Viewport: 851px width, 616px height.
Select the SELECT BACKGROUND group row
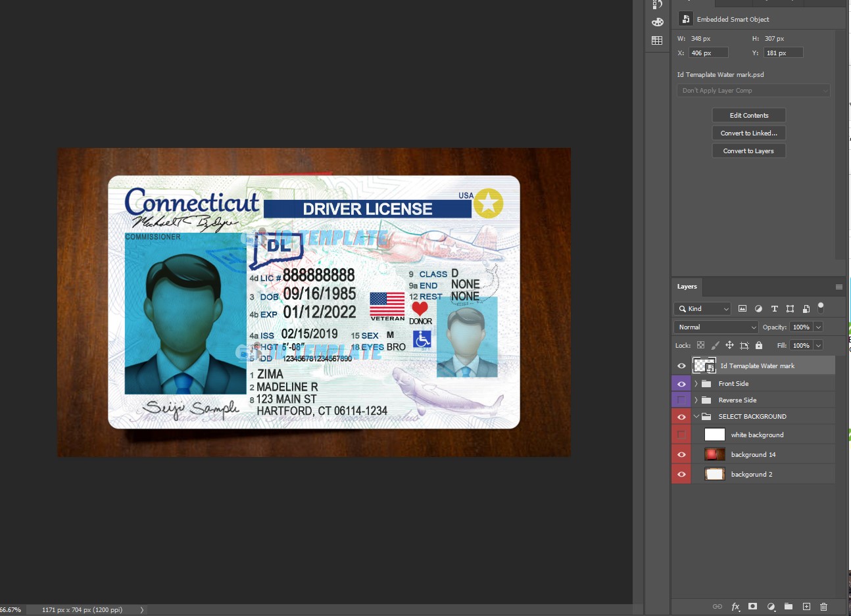click(x=754, y=416)
